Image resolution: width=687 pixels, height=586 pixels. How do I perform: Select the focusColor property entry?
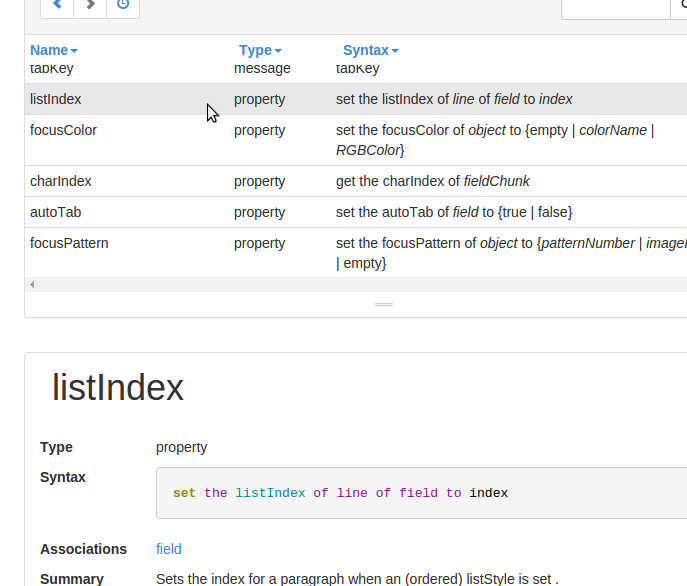coord(63,130)
